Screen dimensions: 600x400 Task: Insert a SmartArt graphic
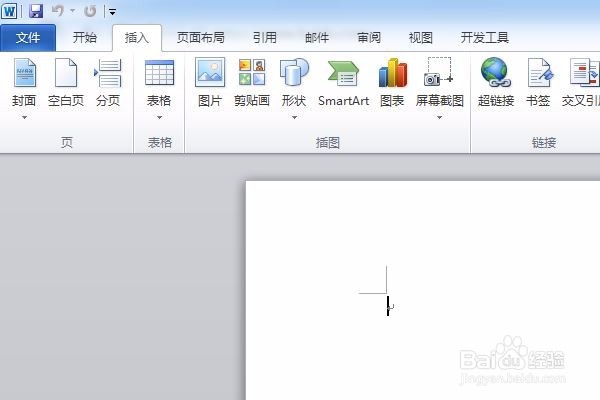[x=343, y=82]
